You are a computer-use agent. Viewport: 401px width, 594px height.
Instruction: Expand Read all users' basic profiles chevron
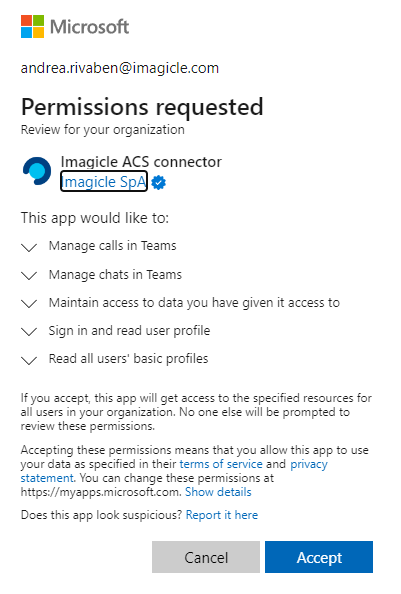pos(29,360)
